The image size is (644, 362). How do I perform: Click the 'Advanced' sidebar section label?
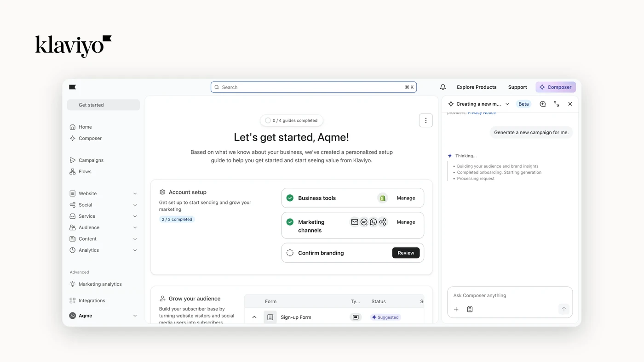pyautogui.click(x=80, y=272)
